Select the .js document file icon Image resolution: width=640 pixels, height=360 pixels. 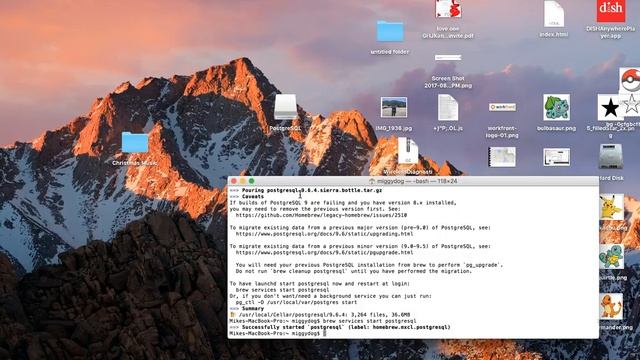448,108
